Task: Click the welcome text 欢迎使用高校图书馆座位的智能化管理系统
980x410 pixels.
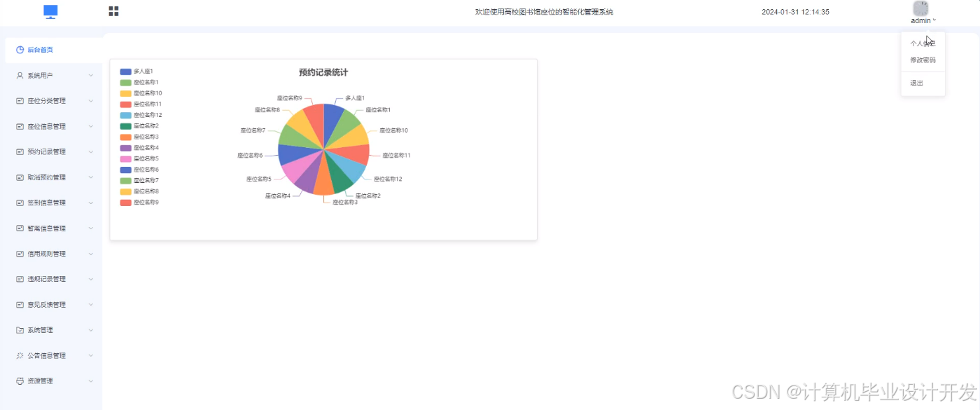Action: pos(544,12)
